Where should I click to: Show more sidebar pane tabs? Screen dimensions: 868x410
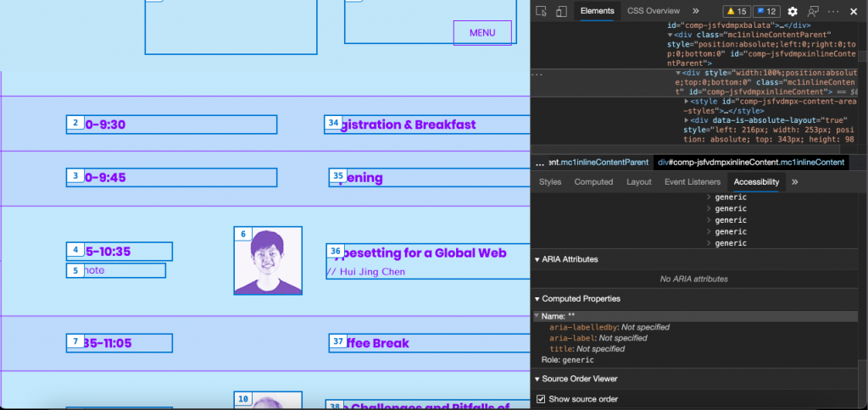click(x=795, y=182)
